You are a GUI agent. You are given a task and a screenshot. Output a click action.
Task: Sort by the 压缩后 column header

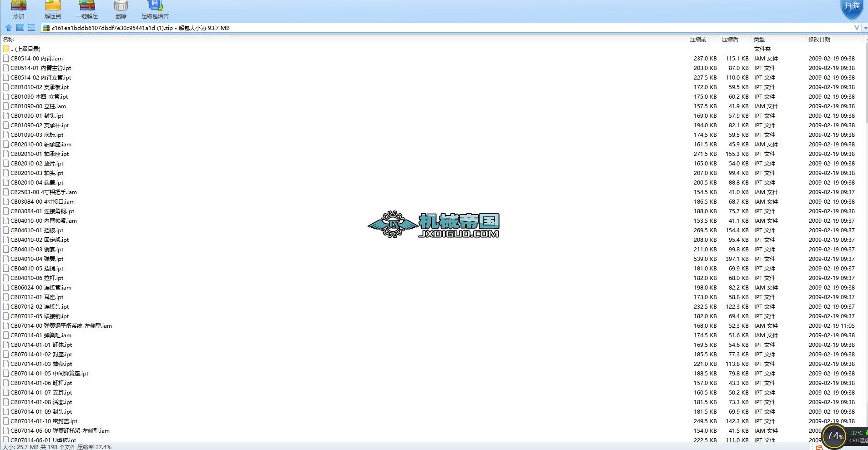tap(730, 40)
